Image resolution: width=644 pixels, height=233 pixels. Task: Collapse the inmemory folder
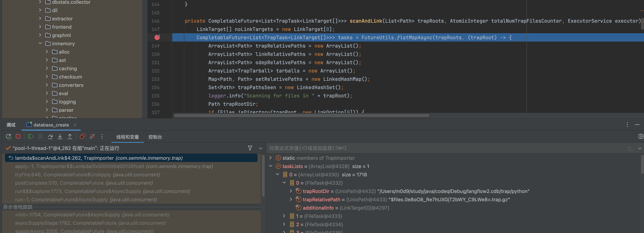pyautogui.click(x=40, y=43)
